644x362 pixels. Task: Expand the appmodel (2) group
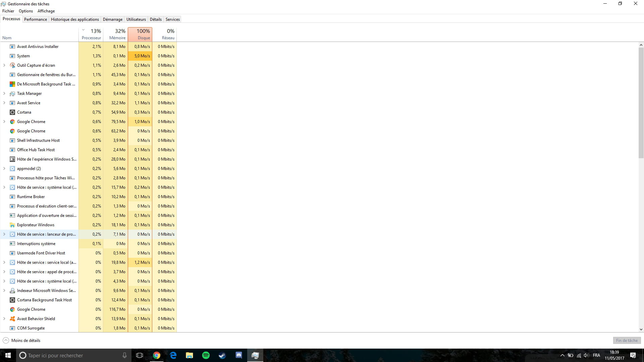point(4,169)
